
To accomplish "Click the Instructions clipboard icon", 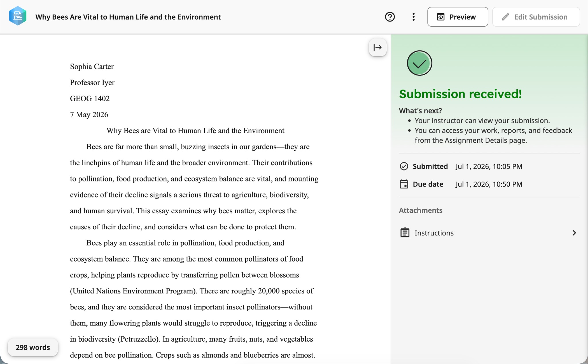I will (405, 233).
